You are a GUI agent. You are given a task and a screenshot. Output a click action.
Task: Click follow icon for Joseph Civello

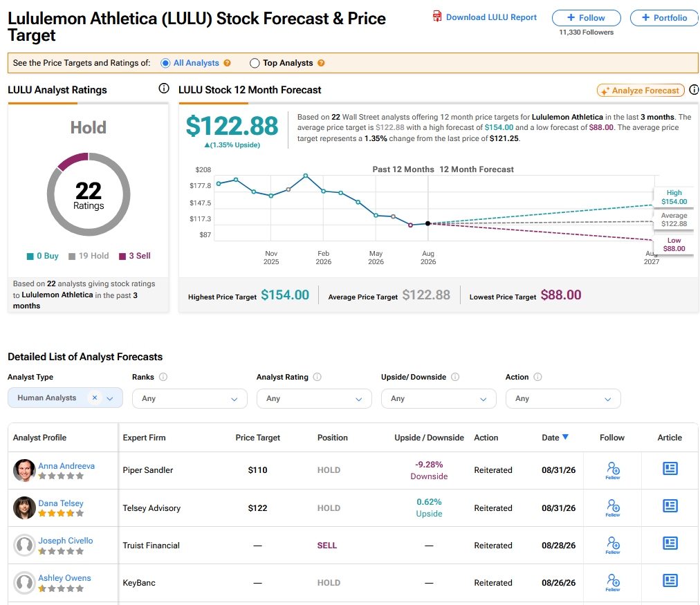[613, 546]
